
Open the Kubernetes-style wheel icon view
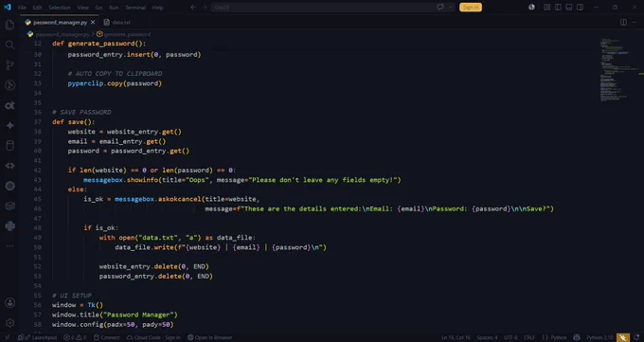[x=9, y=186]
